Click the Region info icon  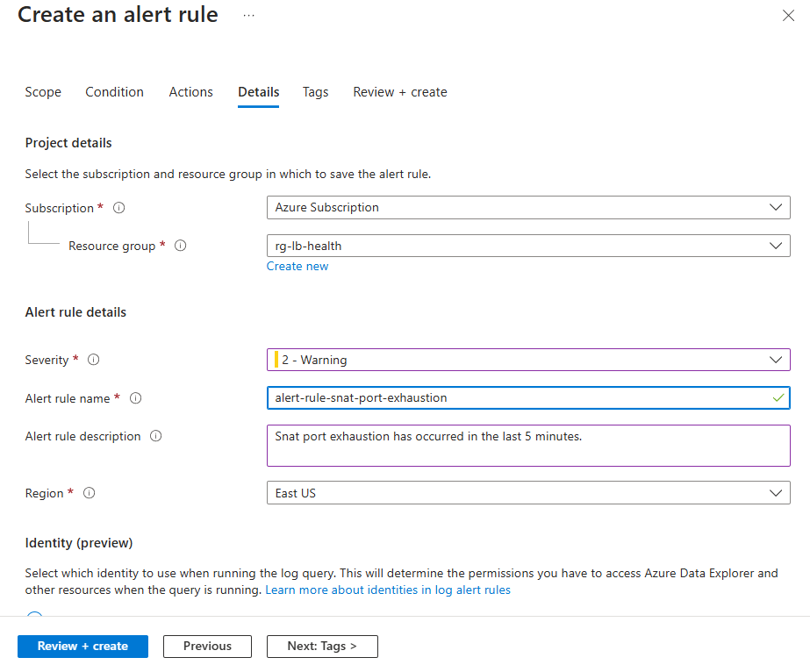click(x=89, y=493)
